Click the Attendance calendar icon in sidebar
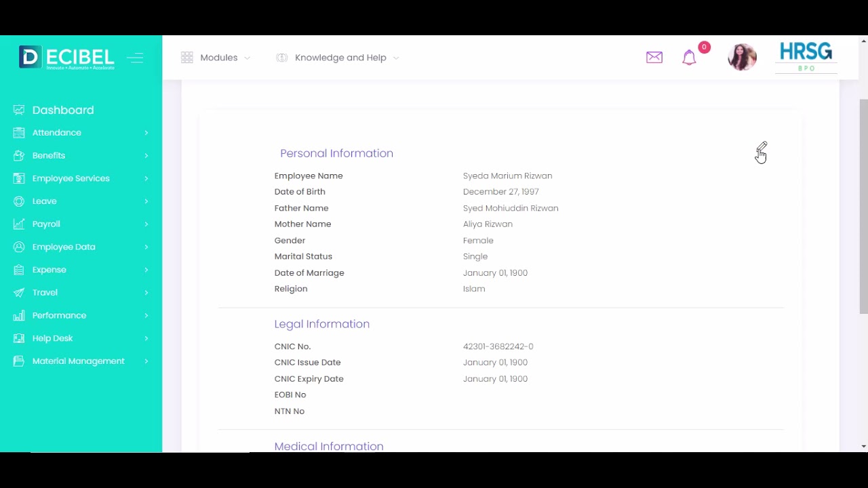 click(19, 133)
